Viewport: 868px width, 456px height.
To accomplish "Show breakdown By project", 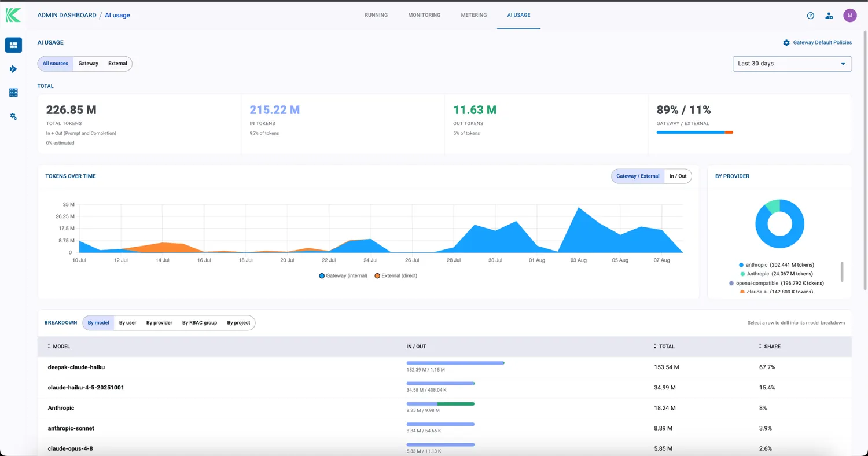I will (238, 323).
